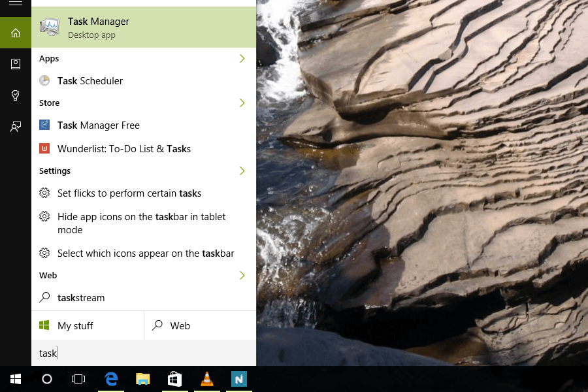The width and height of the screenshot is (588, 392).
Task: Launch VLC media player from taskbar
Action: pos(207,379)
